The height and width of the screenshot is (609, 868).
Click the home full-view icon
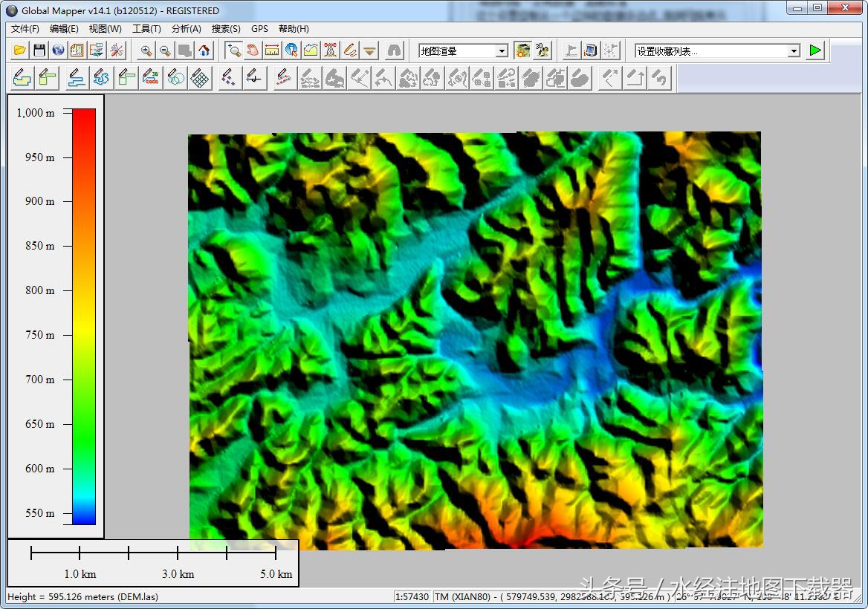[x=204, y=51]
